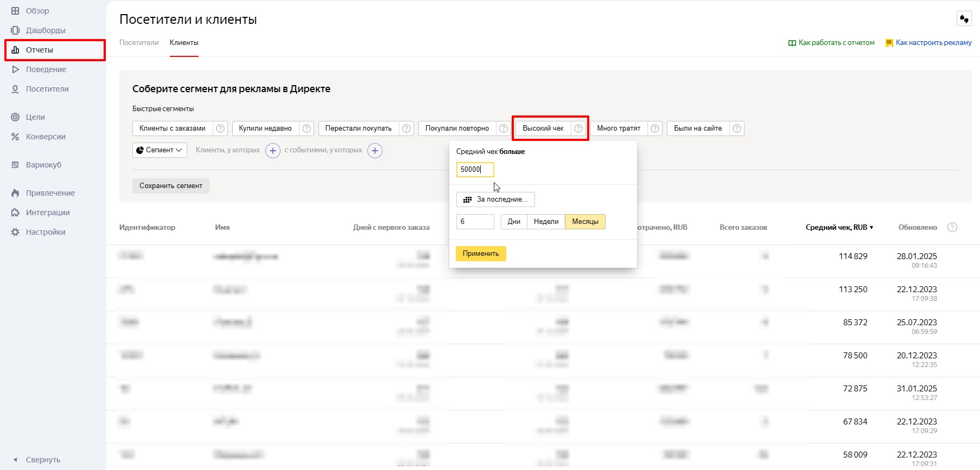Open the 'Сегмент' dropdown

click(160, 150)
